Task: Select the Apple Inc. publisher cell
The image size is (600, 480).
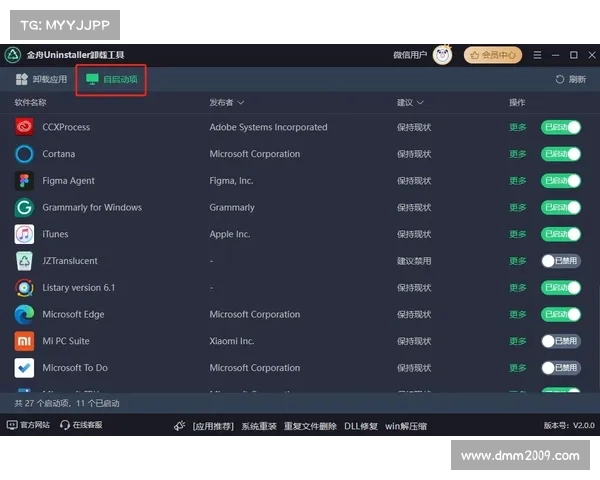Action: click(x=230, y=234)
